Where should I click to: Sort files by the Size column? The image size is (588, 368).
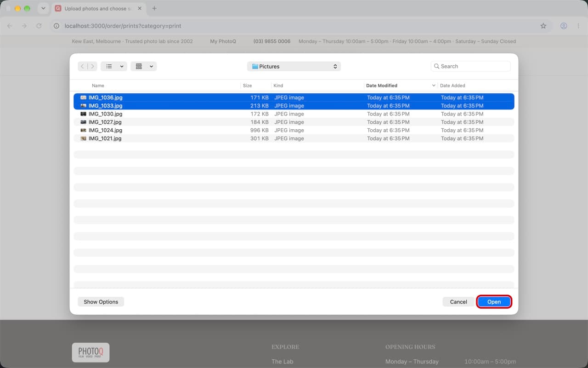[x=247, y=86]
